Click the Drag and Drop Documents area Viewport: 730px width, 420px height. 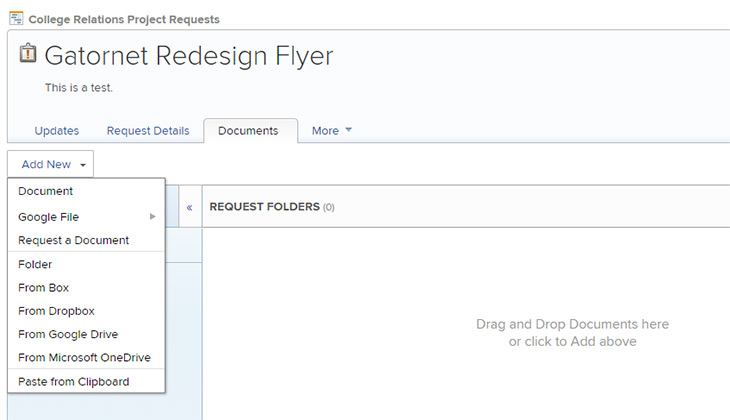[x=572, y=332]
